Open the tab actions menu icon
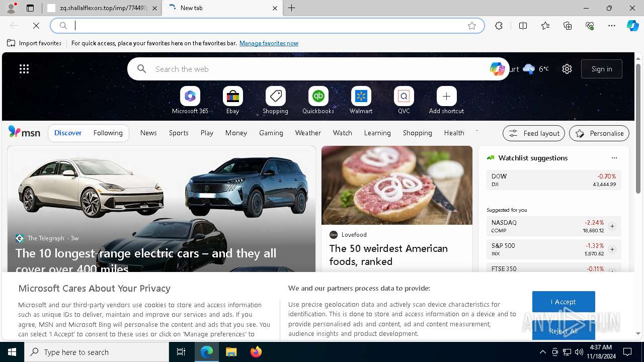644x362 pixels. [30, 8]
